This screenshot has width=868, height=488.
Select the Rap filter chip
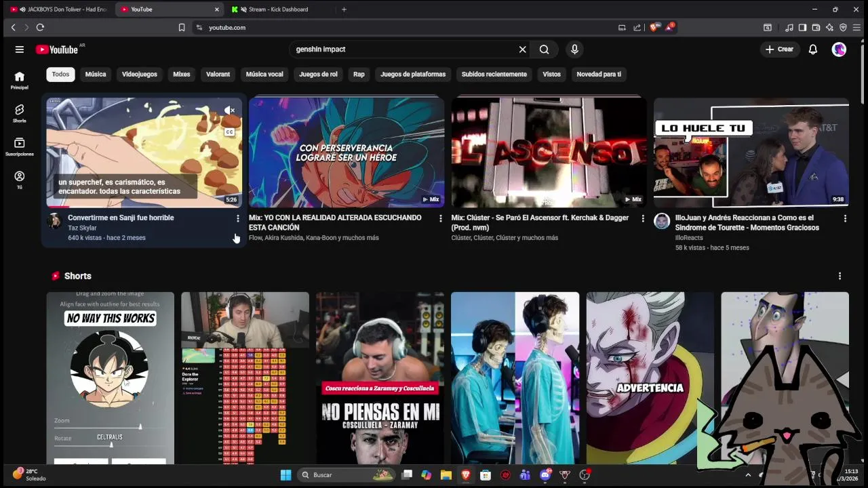(x=359, y=75)
